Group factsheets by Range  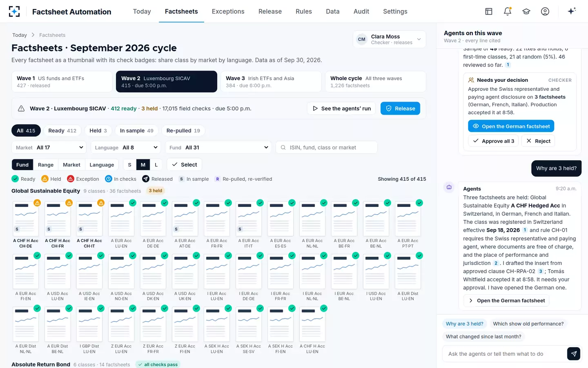[46, 165]
